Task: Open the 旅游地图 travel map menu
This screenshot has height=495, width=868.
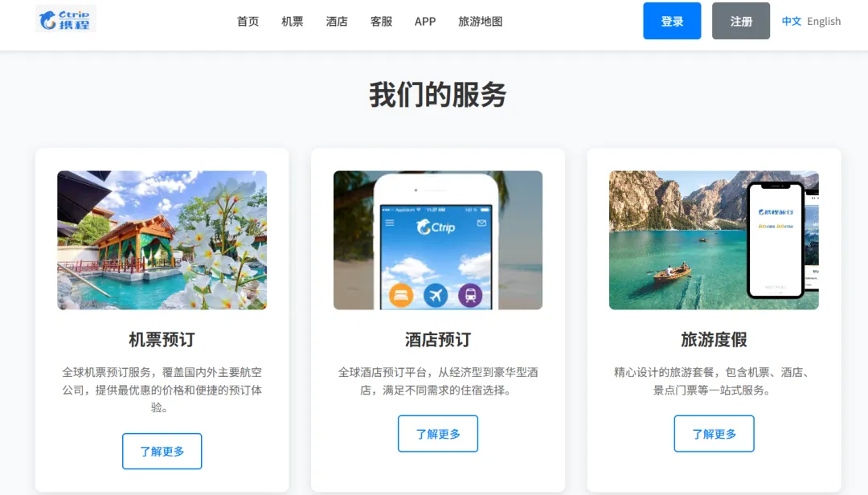Action: (480, 22)
